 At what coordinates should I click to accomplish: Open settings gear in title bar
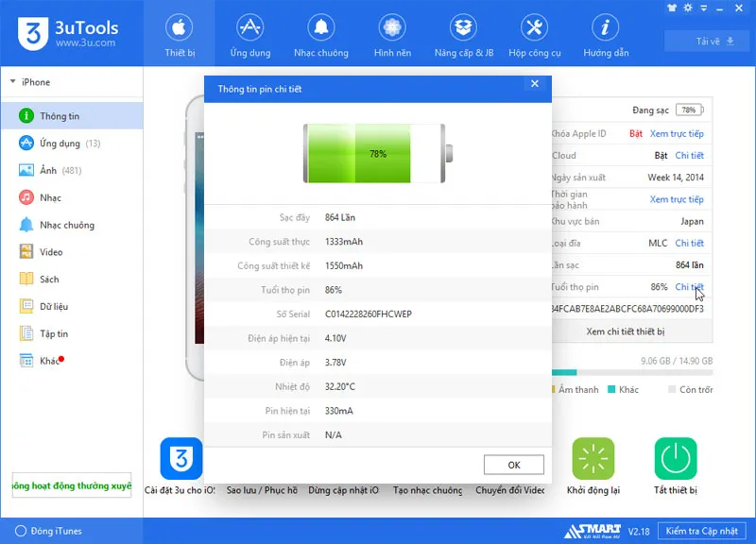click(688, 8)
